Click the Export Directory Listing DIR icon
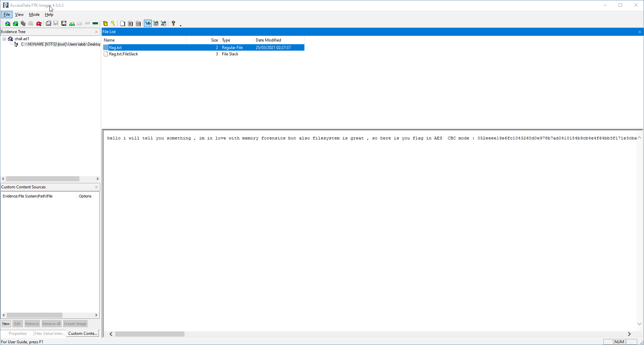This screenshot has height=345, width=644. pos(138,24)
